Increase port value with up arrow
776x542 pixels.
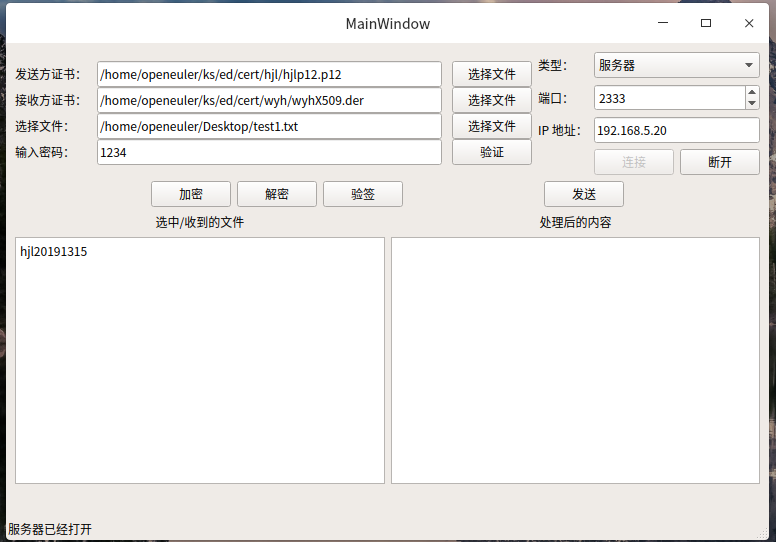[752, 92]
